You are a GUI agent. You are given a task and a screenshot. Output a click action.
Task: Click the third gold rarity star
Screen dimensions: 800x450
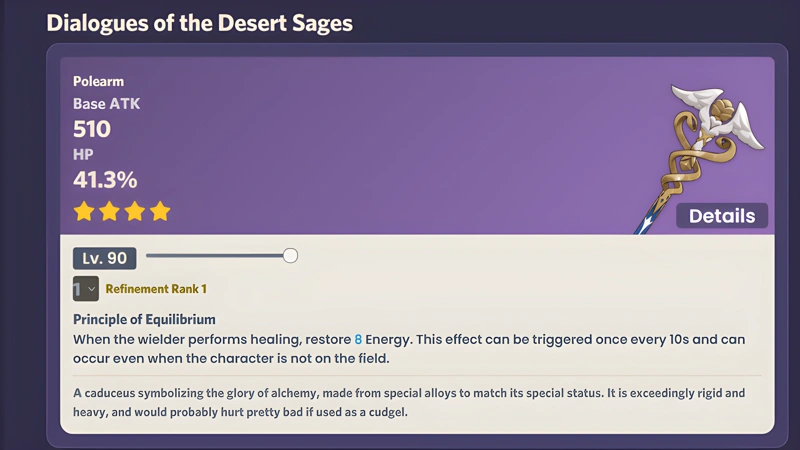click(135, 211)
